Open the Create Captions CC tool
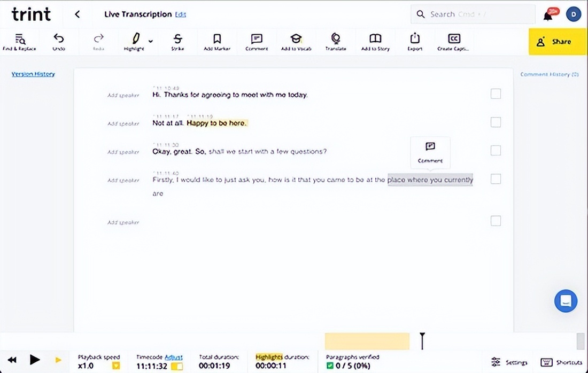 [454, 42]
